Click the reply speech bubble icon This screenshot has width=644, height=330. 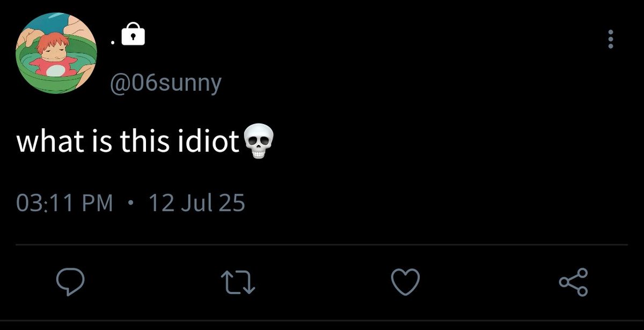point(70,282)
